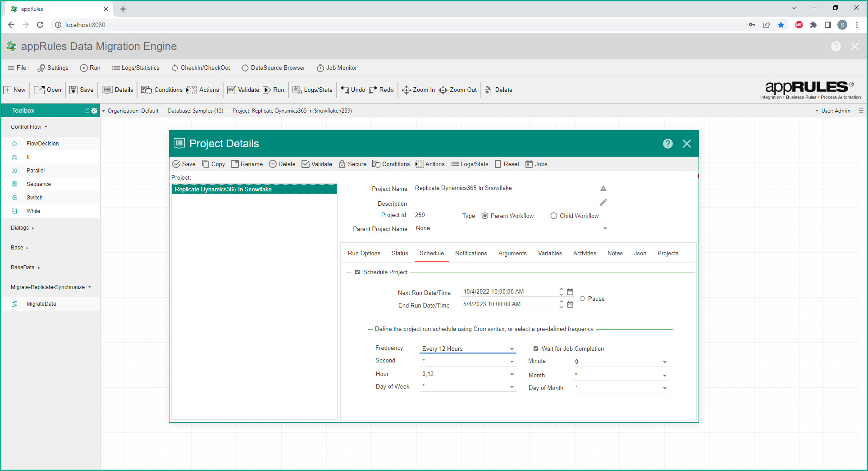
Task: Open calendar for Next Run Date/Time
Action: (570, 292)
